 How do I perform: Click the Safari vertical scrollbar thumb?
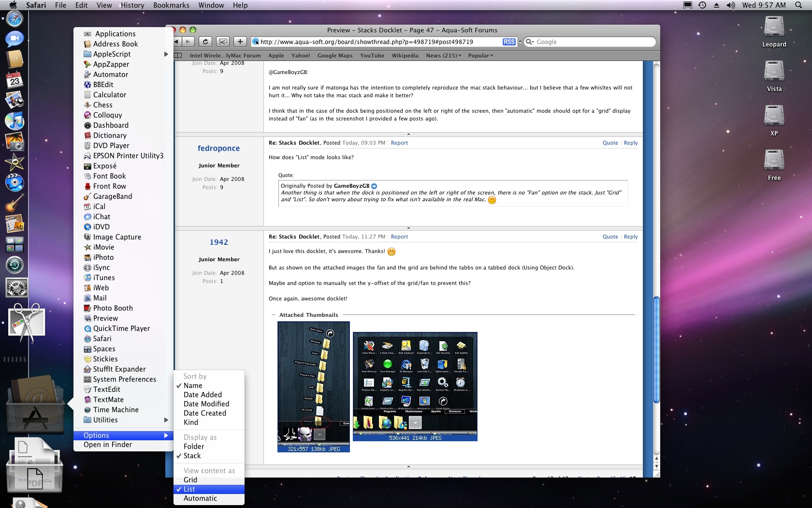[656, 349]
